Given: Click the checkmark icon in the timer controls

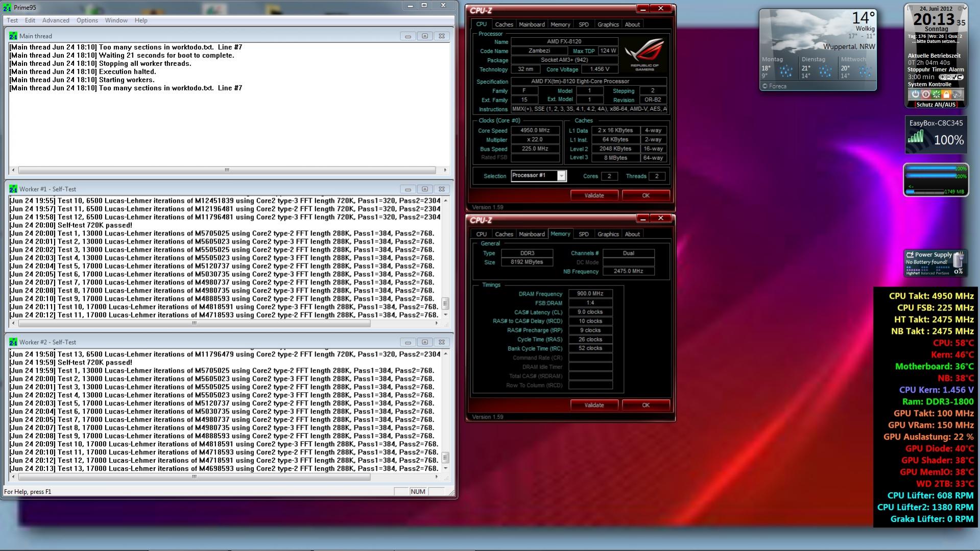Looking at the screenshot, I should pos(954,77).
